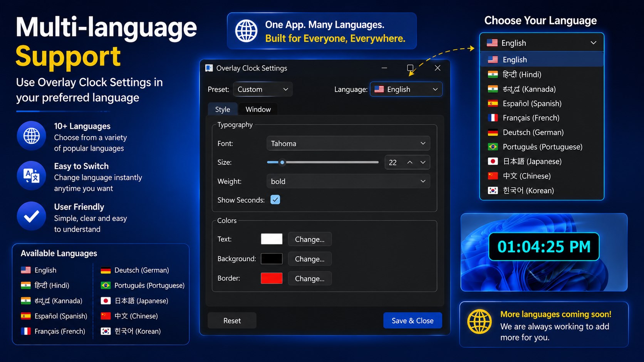The width and height of the screenshot is (644, 362).
Task: Click the Overlay Clock Settings title bar icon
Action: [209, 68]
